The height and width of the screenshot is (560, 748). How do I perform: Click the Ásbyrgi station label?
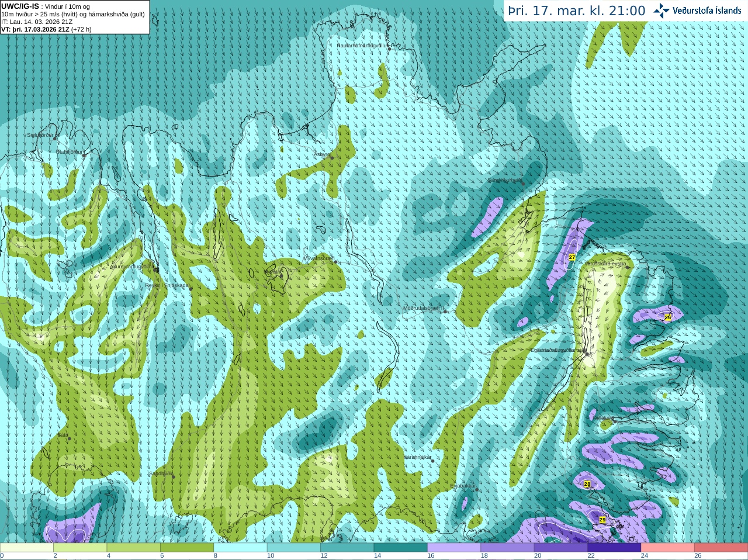tap(323, 154)
